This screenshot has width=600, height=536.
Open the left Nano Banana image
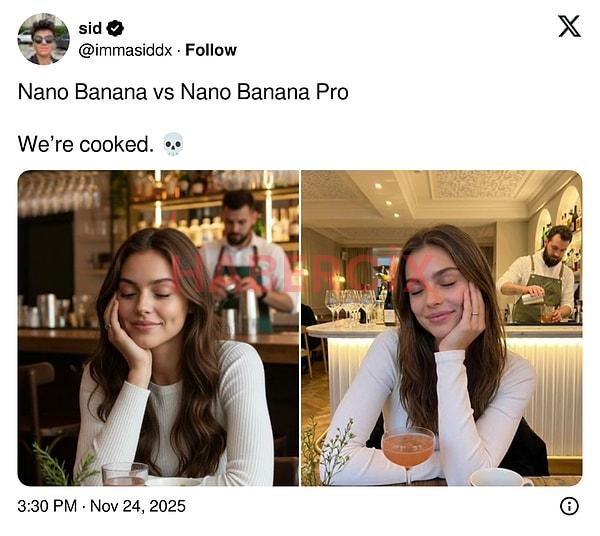tap(158, 328)
